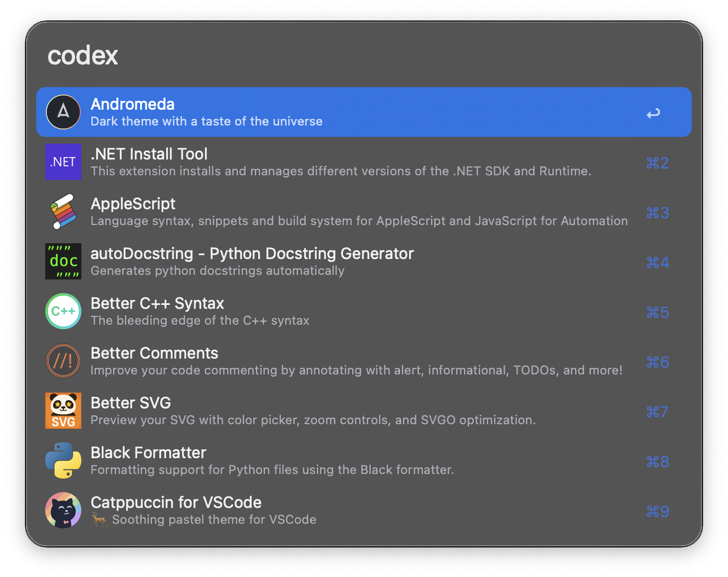Image resolution: width=728 pixels, height=577 pixels.
Task: Click the Better SVG panda icon
Action: (63, 411)
